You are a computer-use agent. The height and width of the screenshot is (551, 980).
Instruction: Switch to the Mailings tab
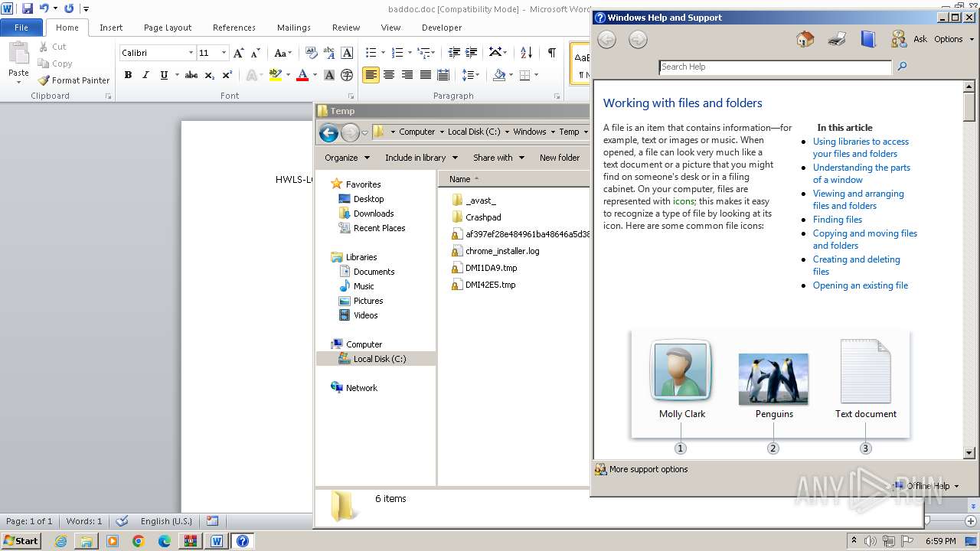[x=294, y=28]
